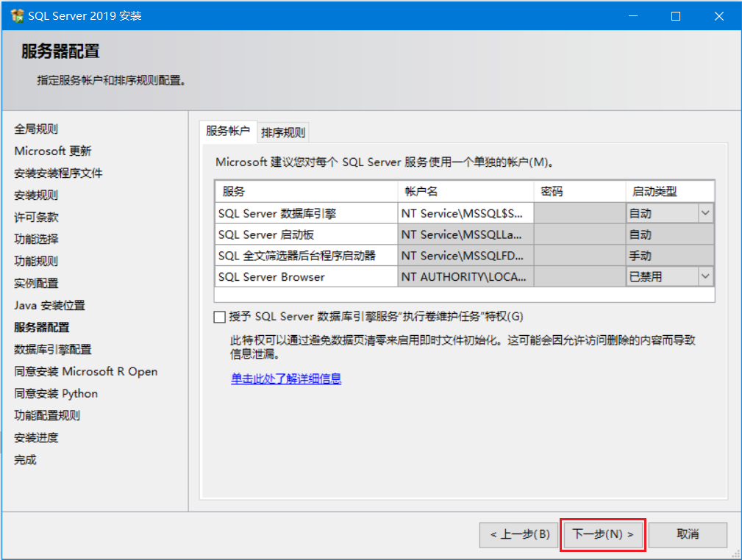Click password field for 数据库引擎 row
The height and width of the screenshot is (560, 742).
click(579, 213)
